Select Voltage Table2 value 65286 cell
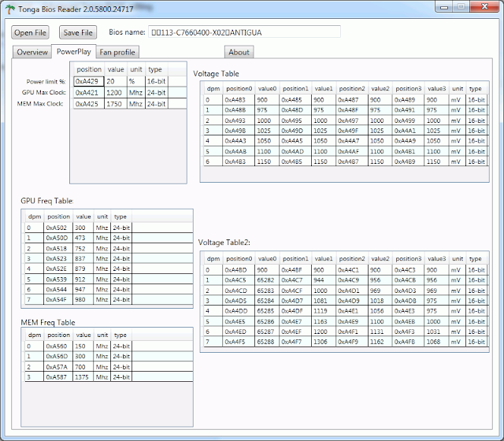This screenshot has height=441, width=504. 267,321
